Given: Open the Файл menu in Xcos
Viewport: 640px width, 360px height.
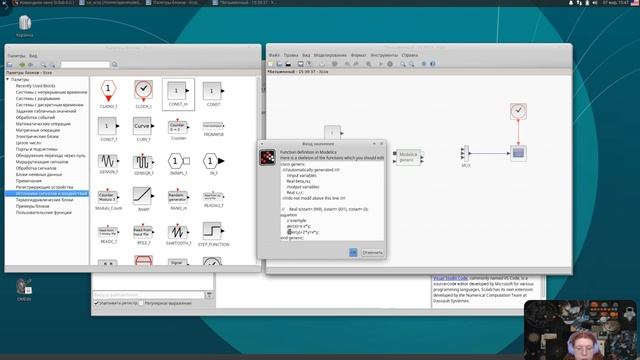Looking at the screenshot, I should [274, 55].
